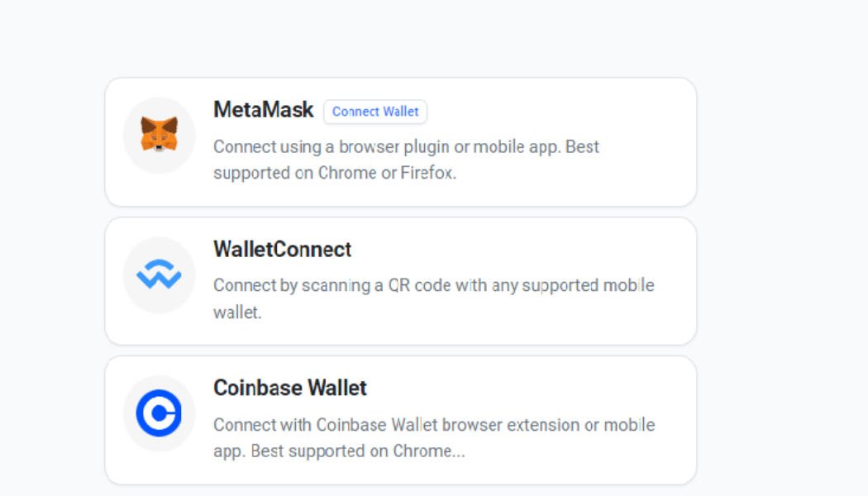Click truncated "app. Best supported on Chrome..." line
Viewport: 868px width, 496px height.
pos(339,451)
